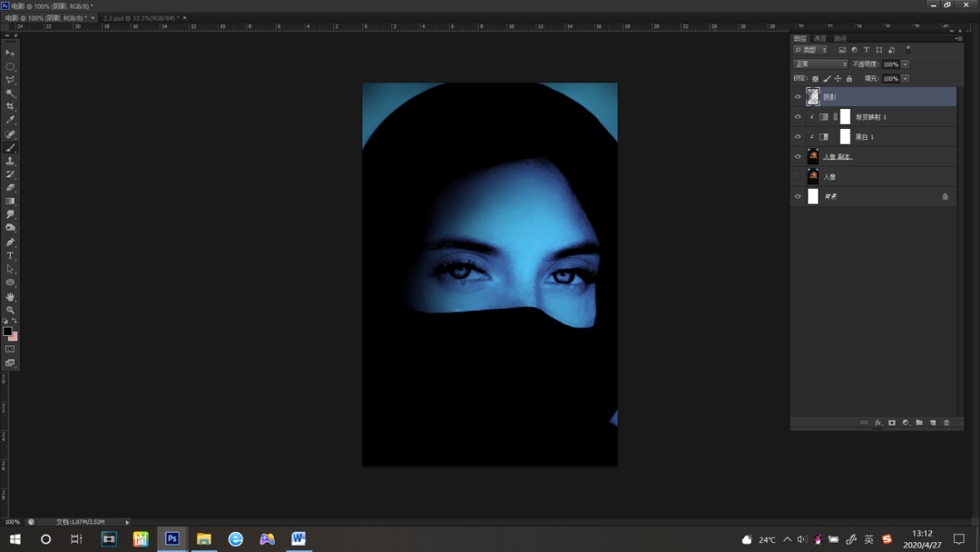Select the Smudge tool

click(x=10, y=214)
